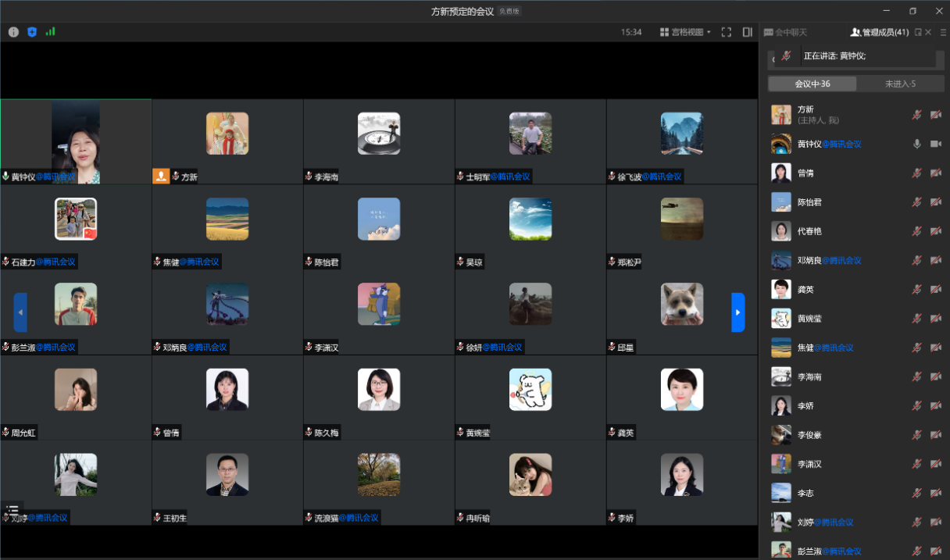Click the list icon at bottom-left
The image size is (950, 560).
[12, 510]
